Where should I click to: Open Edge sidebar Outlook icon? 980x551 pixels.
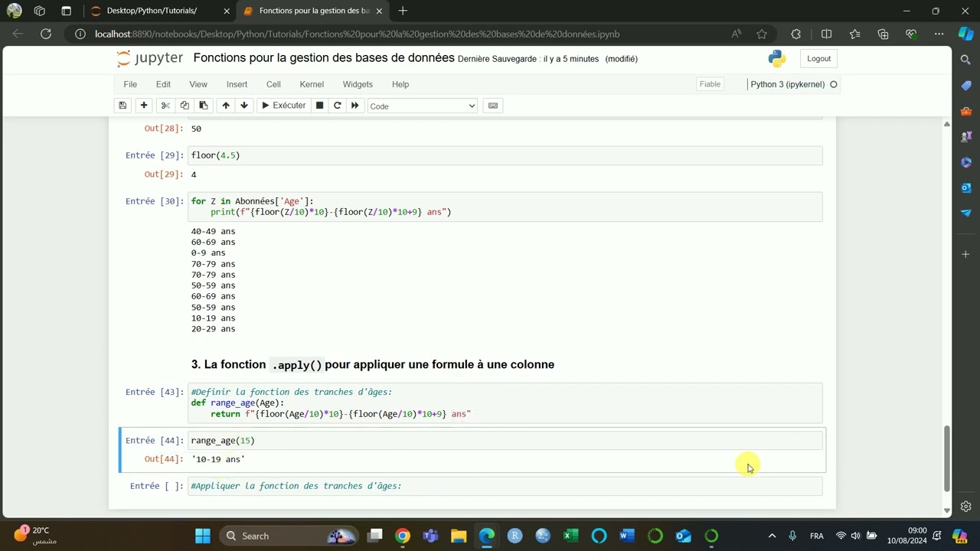(x=966, y=187)
